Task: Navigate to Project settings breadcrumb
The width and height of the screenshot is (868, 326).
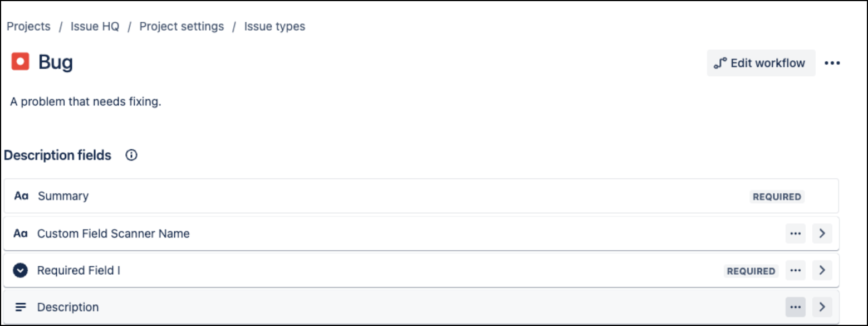Action: [x=182, y=26]
